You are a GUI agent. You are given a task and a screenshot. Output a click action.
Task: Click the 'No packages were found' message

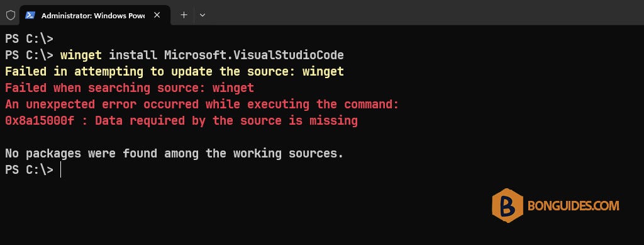pos(174,154)
